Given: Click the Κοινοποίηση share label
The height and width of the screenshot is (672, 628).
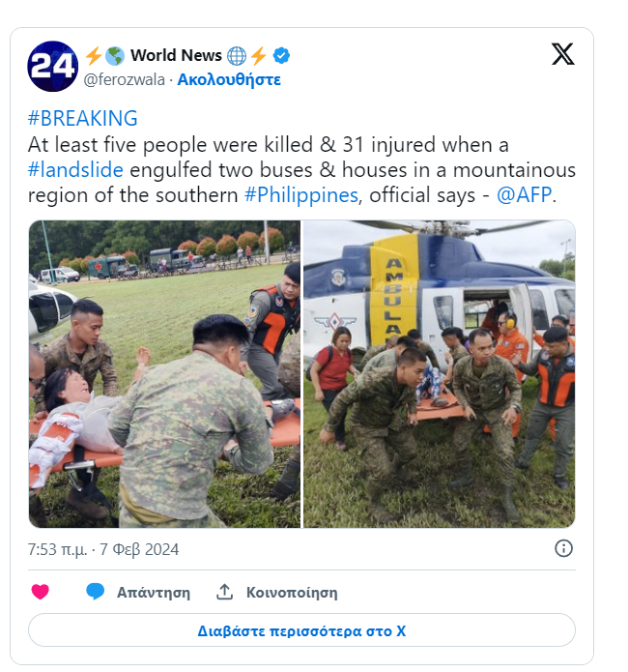Looking at the screenshot, I should (x=292, y=593).
